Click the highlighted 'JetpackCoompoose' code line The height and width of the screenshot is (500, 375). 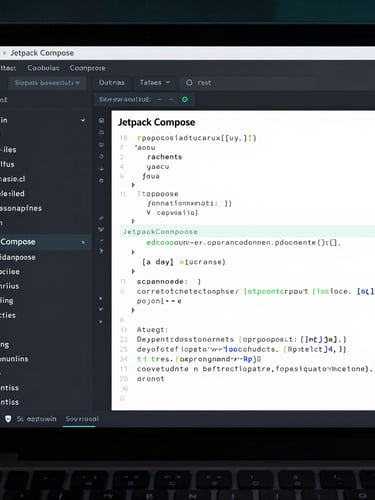pyautogui.click(x=247, y=231)
